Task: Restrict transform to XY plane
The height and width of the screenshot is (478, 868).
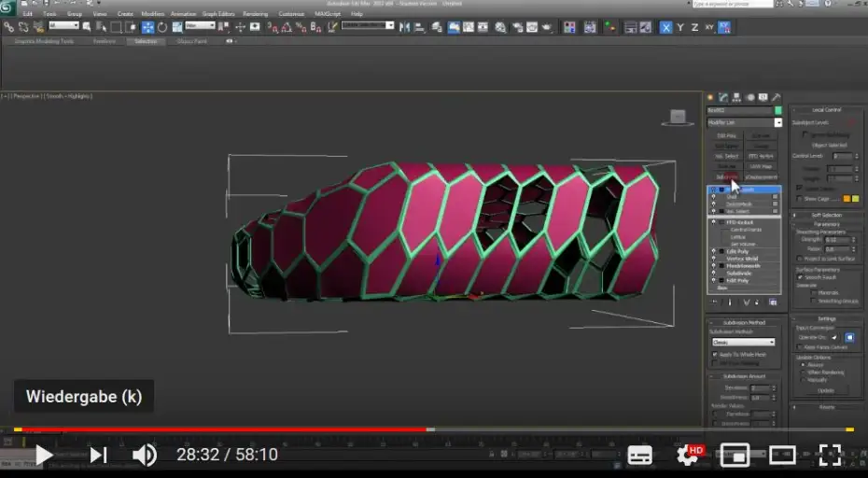Action: click(x=709, y=26)
